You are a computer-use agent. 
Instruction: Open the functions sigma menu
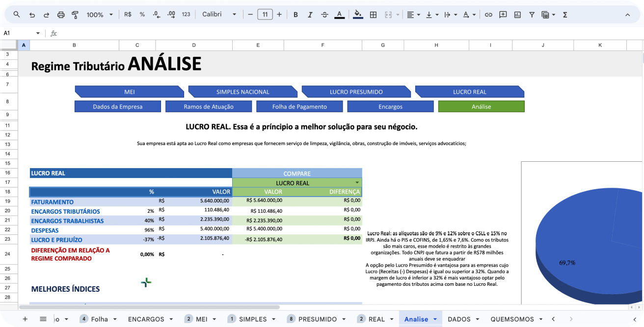click(x=565, y=15)
